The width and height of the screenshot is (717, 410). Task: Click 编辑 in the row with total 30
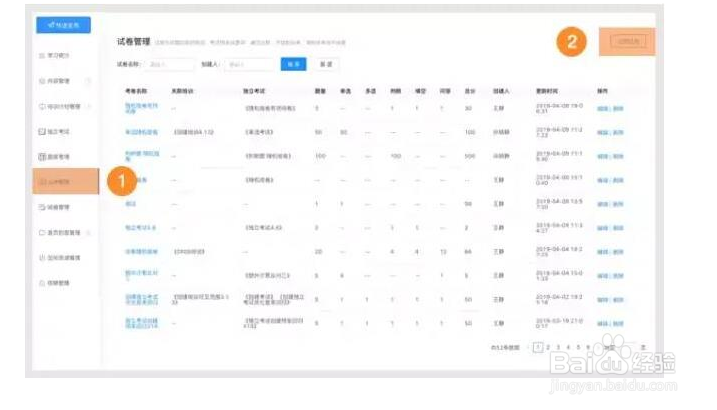tap(603, 108)
